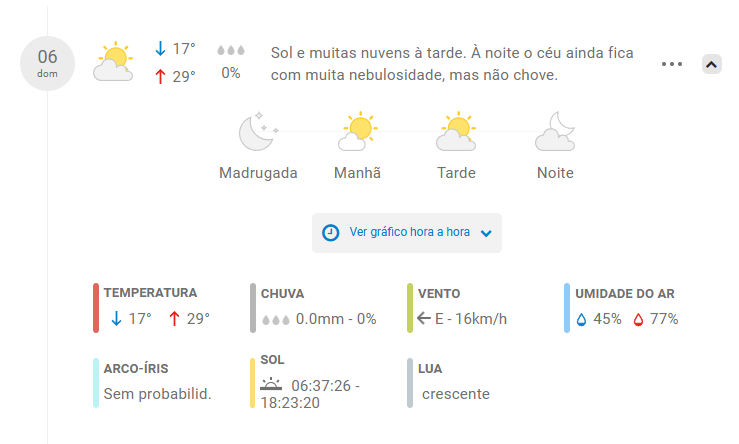Click the clock icon on hourly chart button
The height and width of the screenshot is (444, 739).
[x=330, y=232]
